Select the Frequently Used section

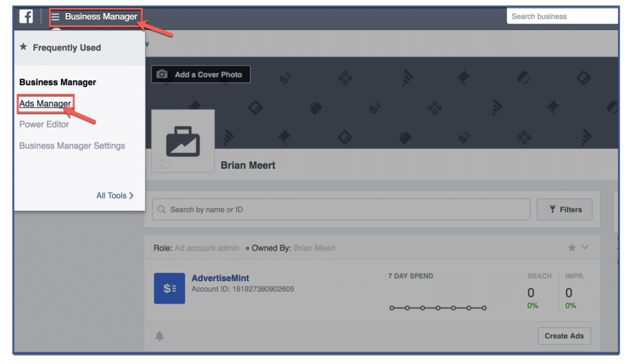pos(80,47)
